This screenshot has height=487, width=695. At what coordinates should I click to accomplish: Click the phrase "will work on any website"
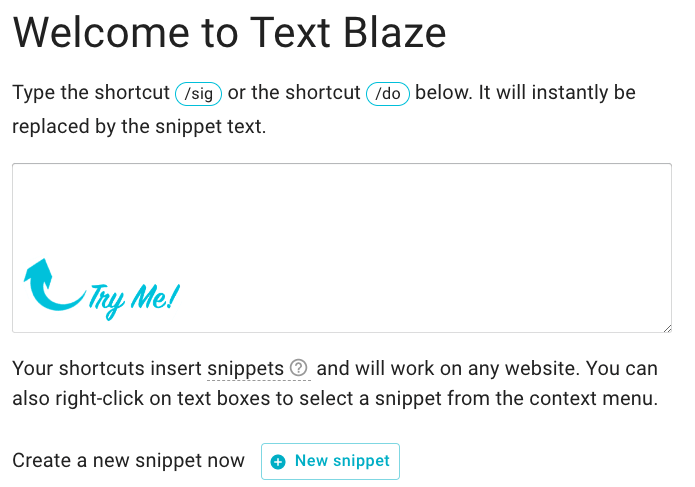(449, 368)
